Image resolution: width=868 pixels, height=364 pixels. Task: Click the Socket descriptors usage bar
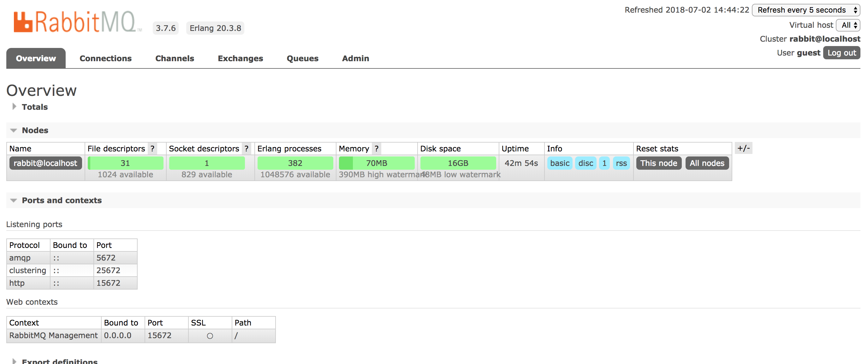point(207,163)
